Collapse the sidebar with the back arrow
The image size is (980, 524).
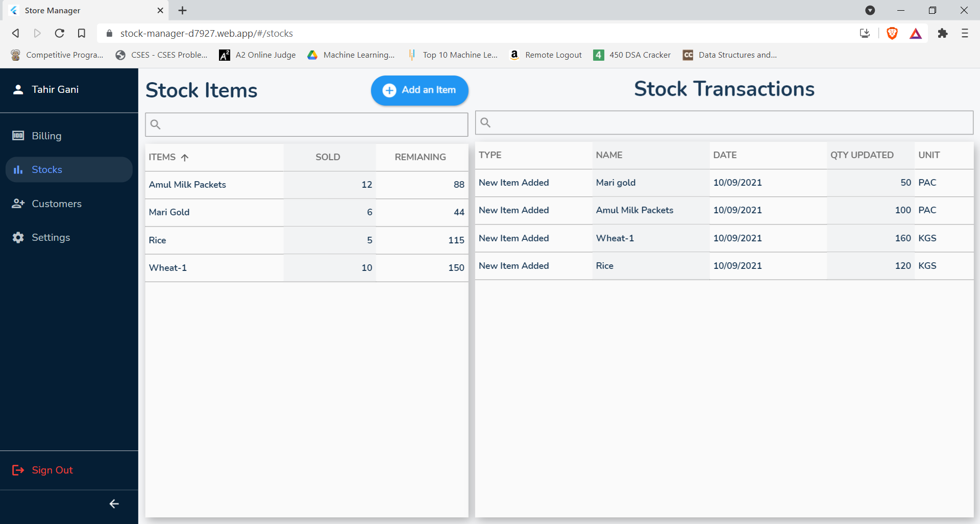pos(114,504)
